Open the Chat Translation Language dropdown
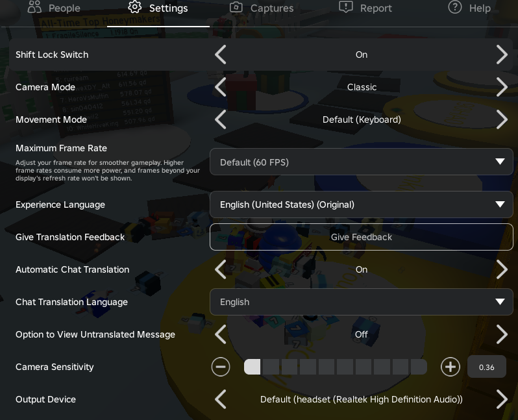 click(x=362, y=302)
